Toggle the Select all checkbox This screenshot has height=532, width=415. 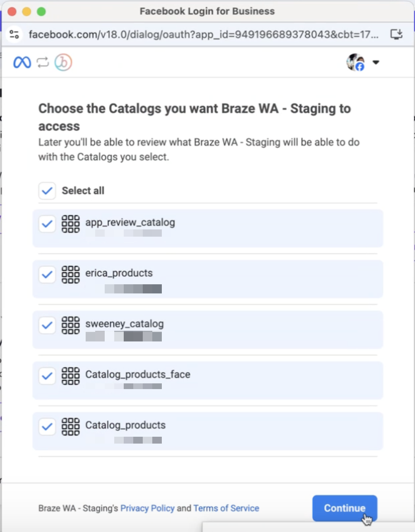pos(47,191)
